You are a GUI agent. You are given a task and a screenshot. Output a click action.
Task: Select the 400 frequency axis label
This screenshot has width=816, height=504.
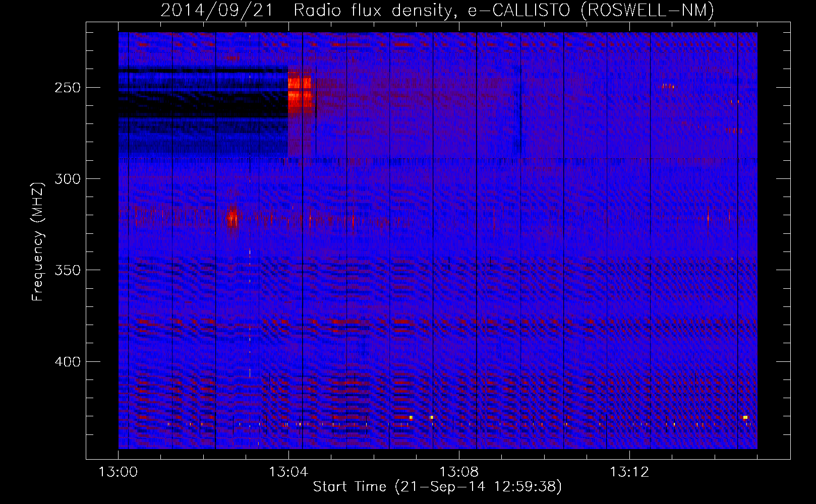[68, 362]
